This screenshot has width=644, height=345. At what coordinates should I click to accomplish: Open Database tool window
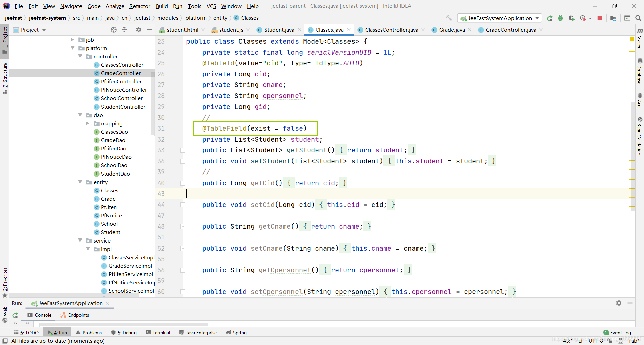click(x=640, y=71)
